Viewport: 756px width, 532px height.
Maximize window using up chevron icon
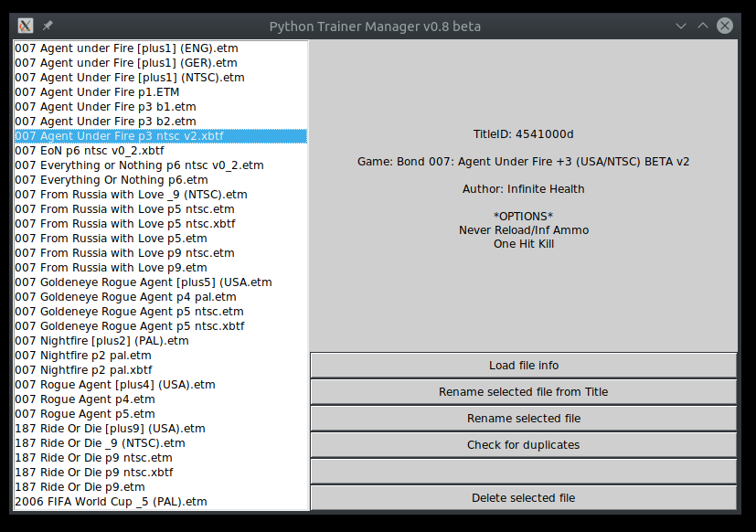coord(703,26)
